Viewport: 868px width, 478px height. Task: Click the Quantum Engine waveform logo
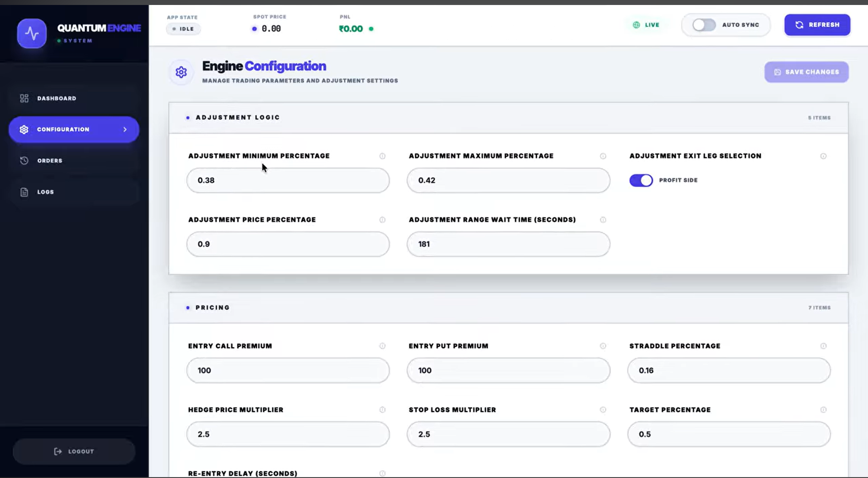click(x=32, y=33)
